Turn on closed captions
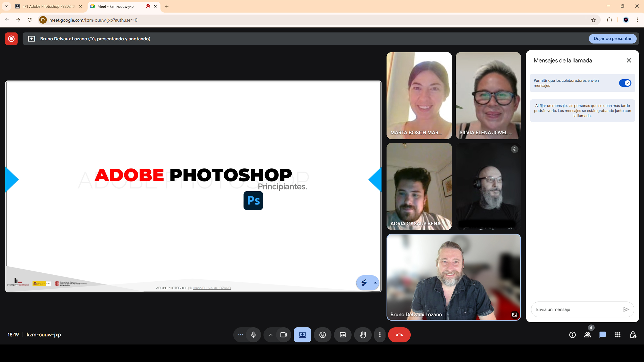The image size is (644, 362). (343, 335)
